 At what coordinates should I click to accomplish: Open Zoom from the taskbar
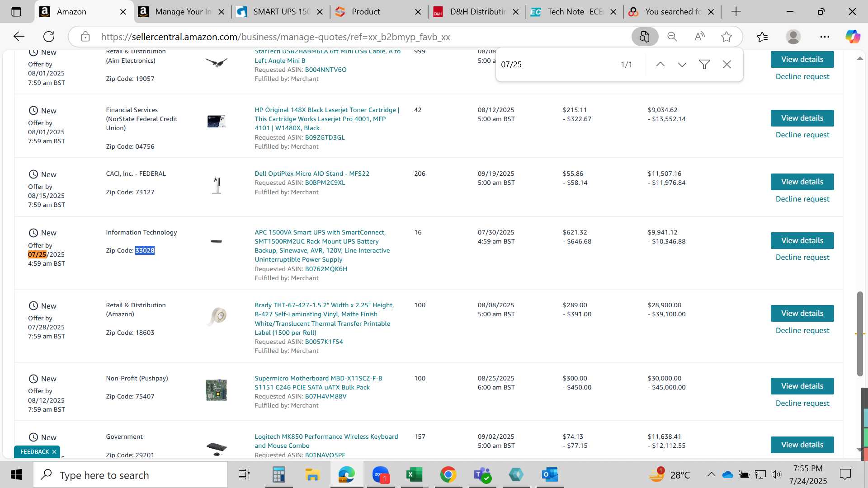tap(381, 475)
